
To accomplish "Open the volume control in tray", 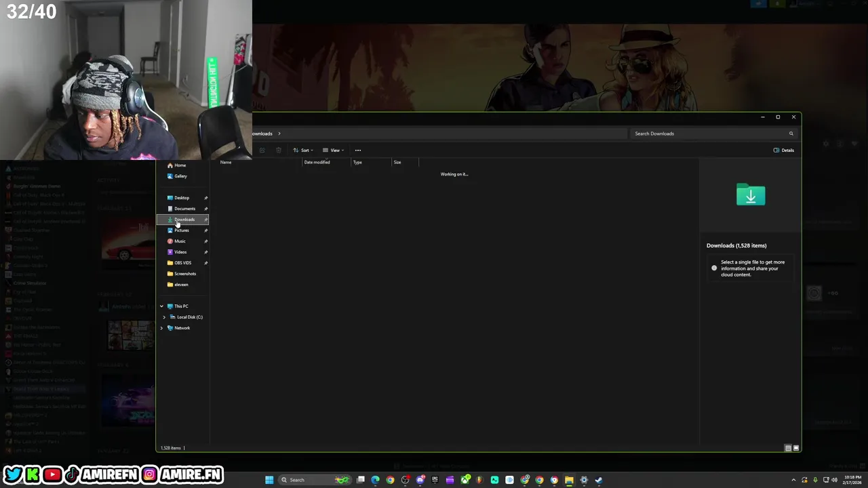I will tap(834, 480).
